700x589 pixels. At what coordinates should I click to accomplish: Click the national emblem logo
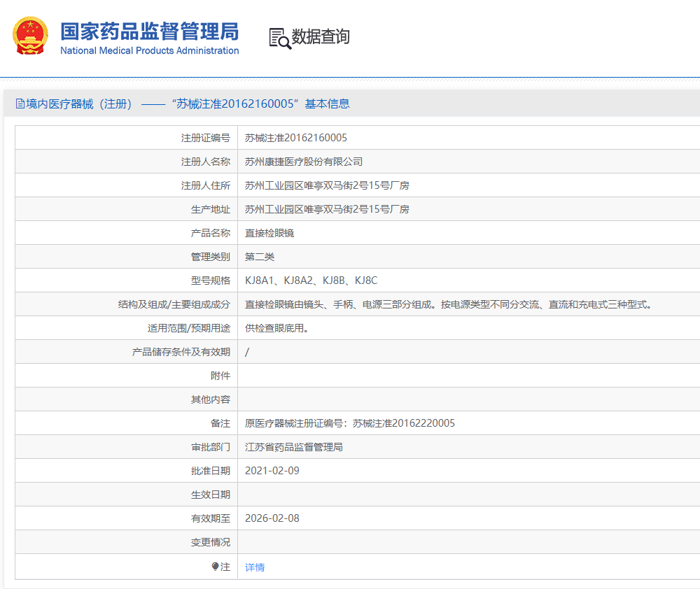click(x=30, y=36)
